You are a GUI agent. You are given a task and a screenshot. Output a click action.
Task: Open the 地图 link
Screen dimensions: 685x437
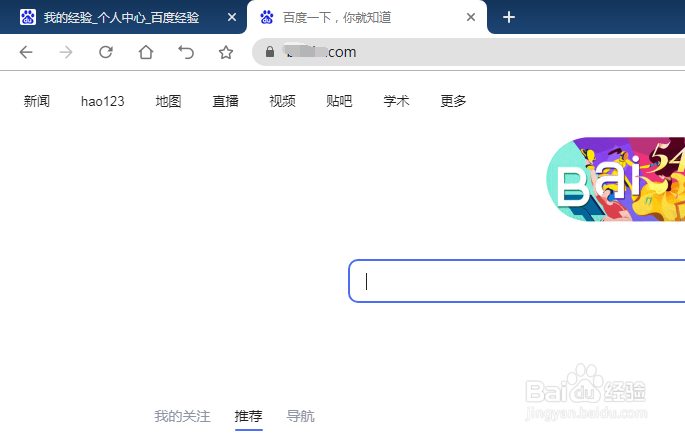(x=168, y=101)
